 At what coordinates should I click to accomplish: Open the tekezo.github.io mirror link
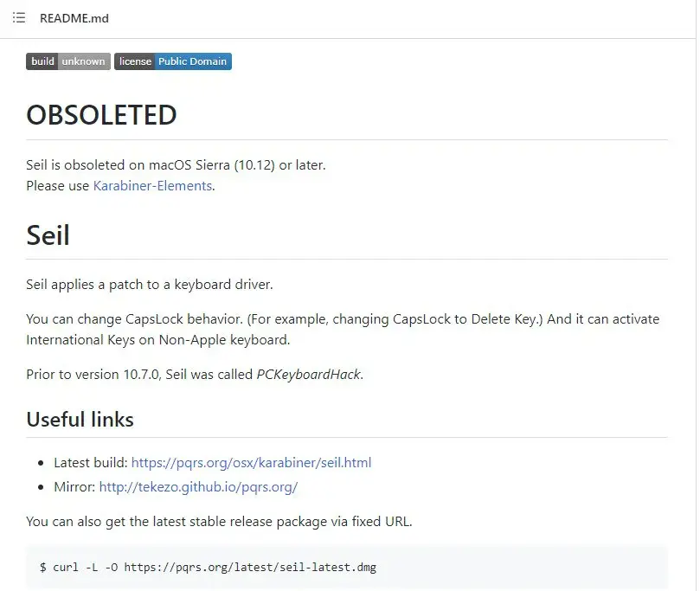pos(199,487)
